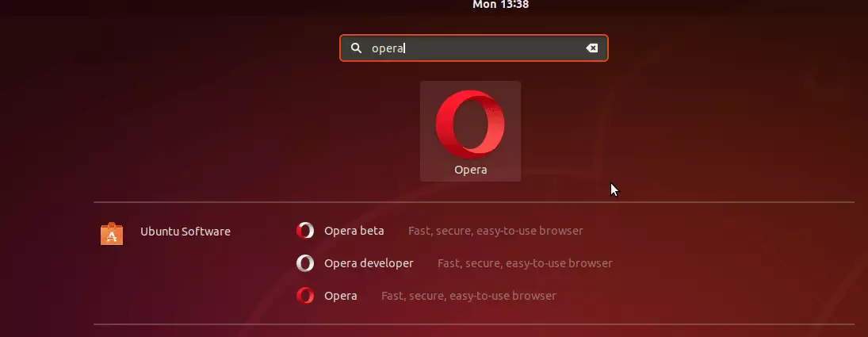Select the highlighted Opera application tile

click(x=471, y=131)
